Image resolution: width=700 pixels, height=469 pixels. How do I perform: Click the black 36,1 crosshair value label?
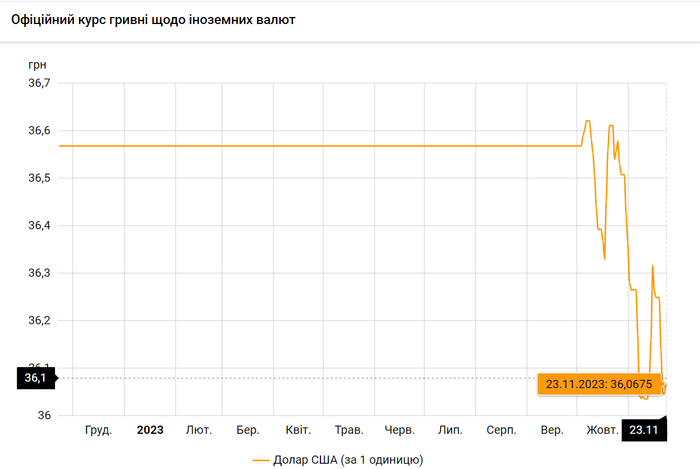point(35,378)
